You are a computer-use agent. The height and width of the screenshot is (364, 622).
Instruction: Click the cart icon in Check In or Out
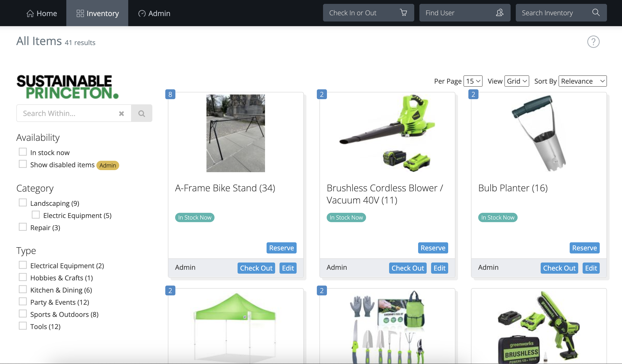pyautogui.click(x=403, y=13)
